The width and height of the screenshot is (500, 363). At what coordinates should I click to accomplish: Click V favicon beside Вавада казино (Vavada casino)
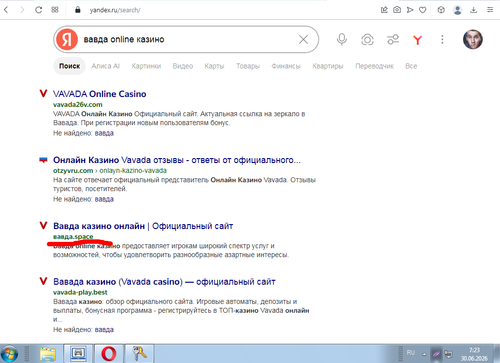(x=43, y=281)
